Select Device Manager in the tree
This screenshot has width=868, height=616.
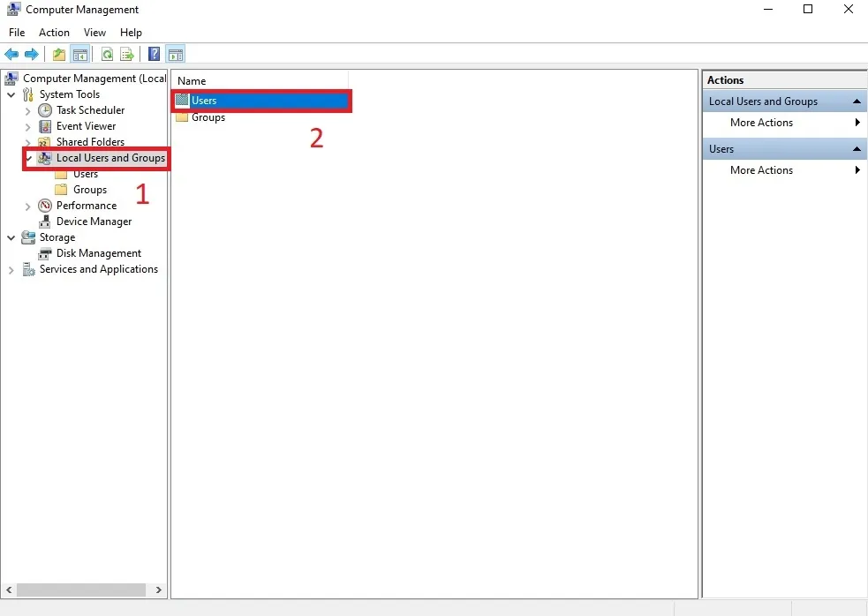coord(94,222)
